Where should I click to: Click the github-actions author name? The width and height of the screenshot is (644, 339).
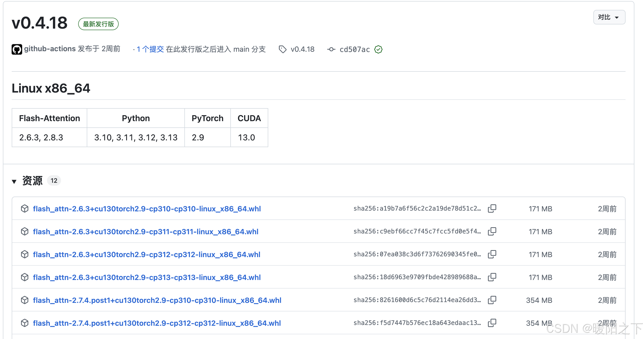50,49
